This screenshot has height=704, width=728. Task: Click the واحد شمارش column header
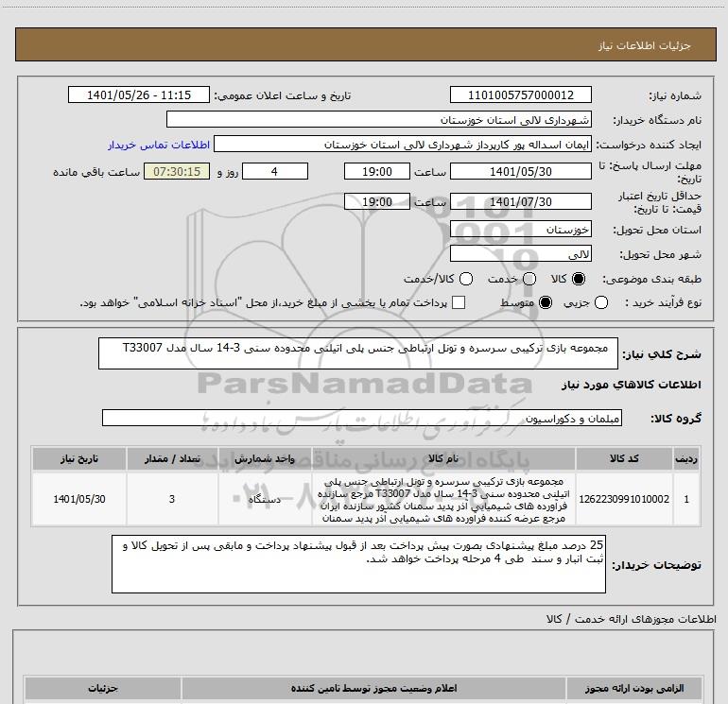pyautogui.click(x=265, y=458)
